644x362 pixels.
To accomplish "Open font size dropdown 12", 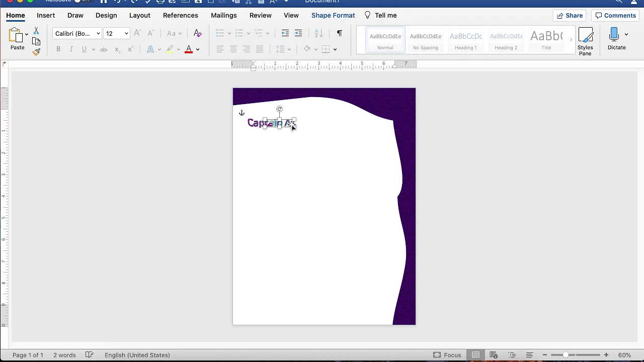I will [x=126, y=34].
